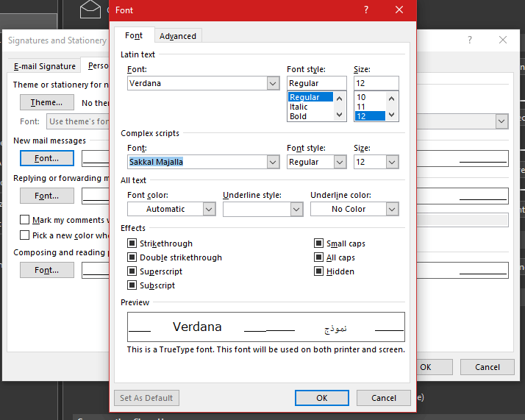Enable the Small caps effect
The height and width of the screenshot is (420, 525).
pos(318,243)
